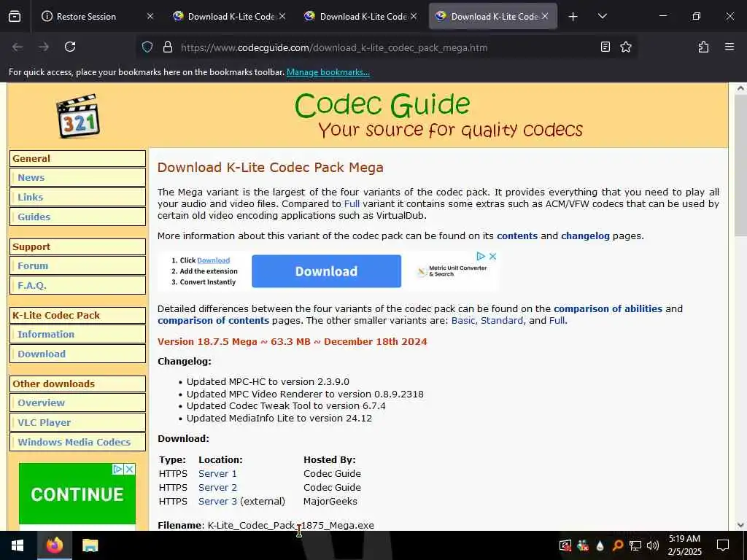Open the notification center icon
The height and width of the screenshot is (560, 747).
(723, 545)
